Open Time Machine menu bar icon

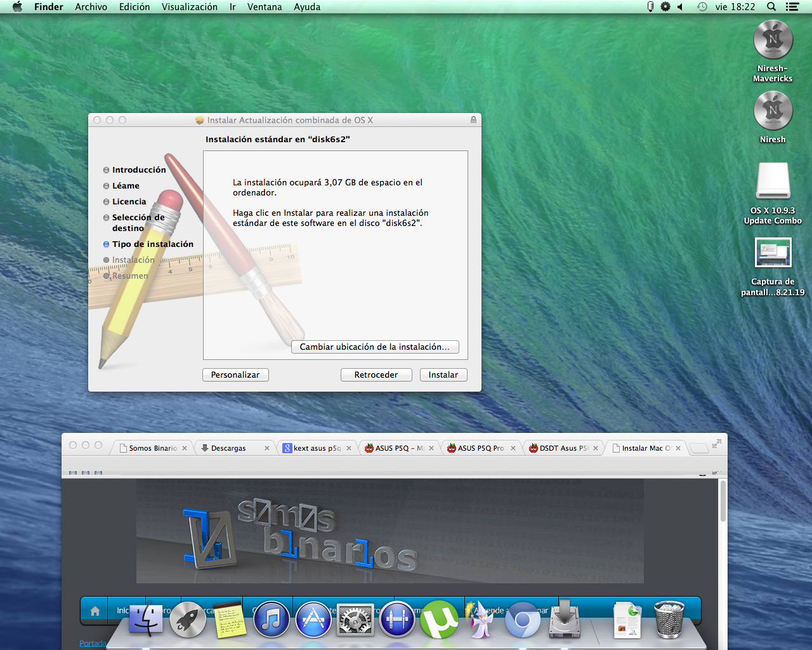pyautogui.click(x=702, y=7)
